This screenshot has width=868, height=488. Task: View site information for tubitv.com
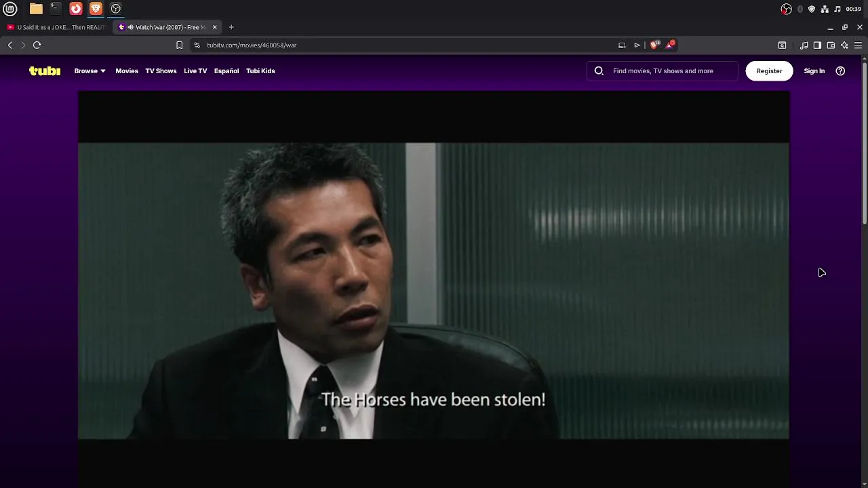point(197,45)
